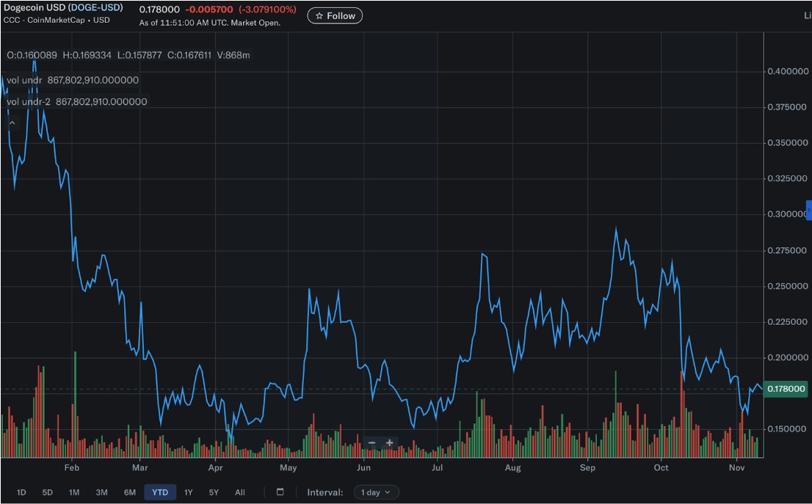Select the 6M time range
This screenshot has width=812, height=504.
[128, 492]
